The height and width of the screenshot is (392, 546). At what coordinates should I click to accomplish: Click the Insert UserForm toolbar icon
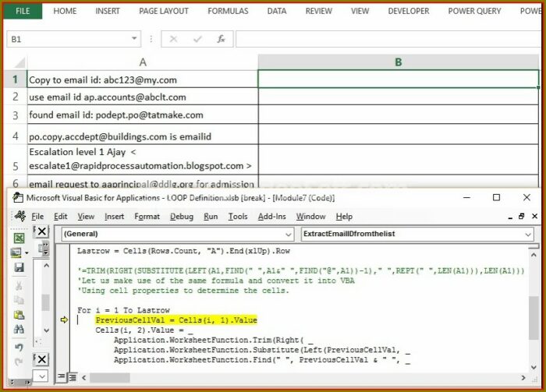click(x=16, y=253)
